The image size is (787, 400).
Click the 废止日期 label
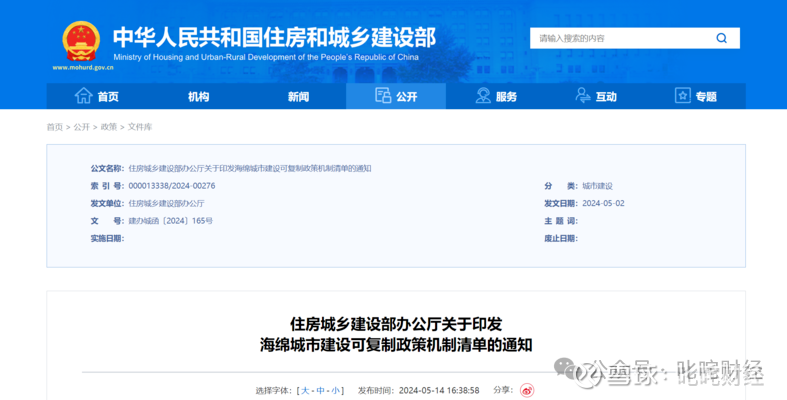click(561, 238)
